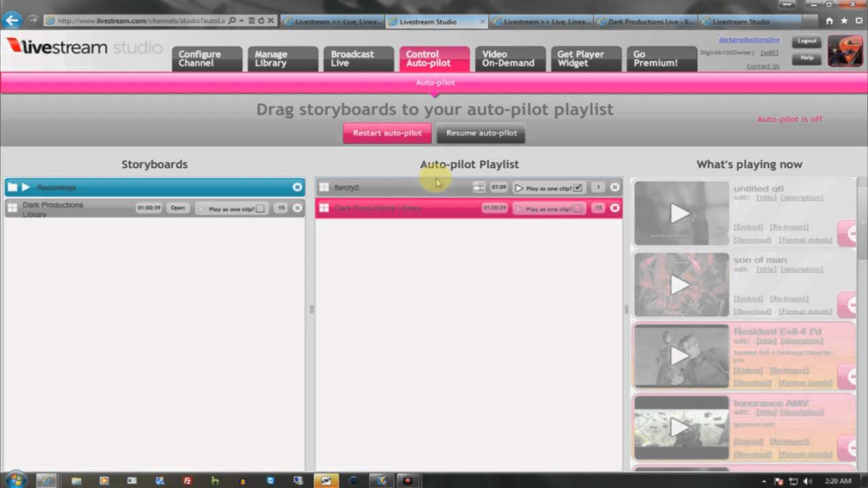Remove pink Dark Productions Library from playlist
The width and height of the screenshot is (868, 488).
point(614,208)
